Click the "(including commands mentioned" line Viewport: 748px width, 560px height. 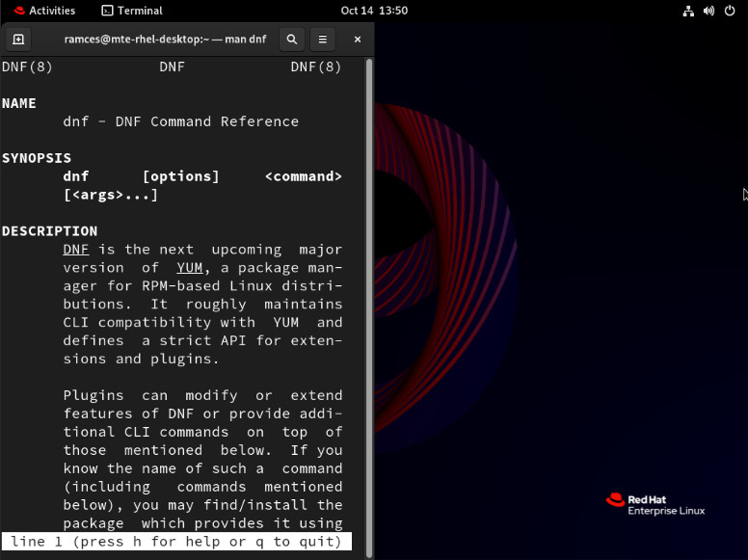(x=202, y=487)
